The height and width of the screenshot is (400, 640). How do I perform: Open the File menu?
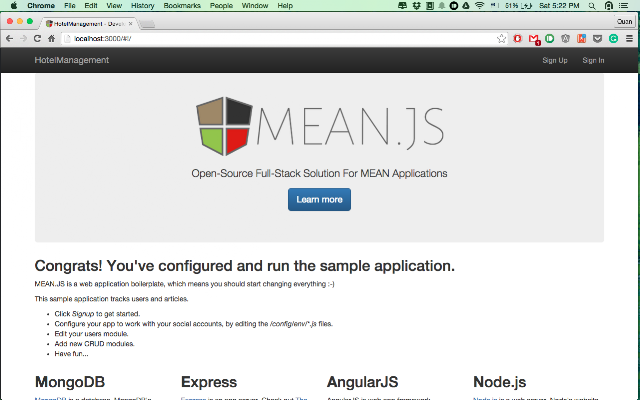(70, 6)
